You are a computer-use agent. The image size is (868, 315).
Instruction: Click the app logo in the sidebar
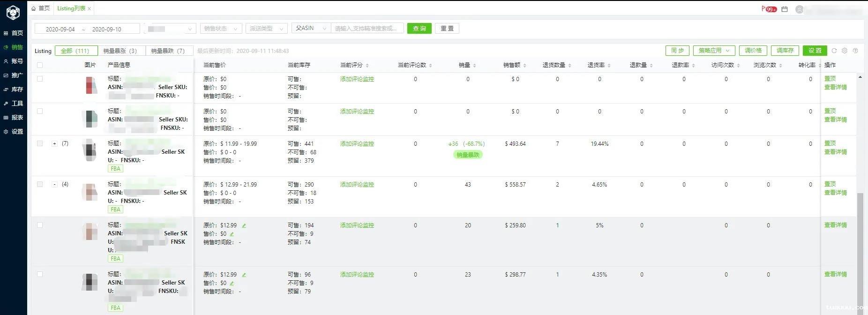point(13,13)
